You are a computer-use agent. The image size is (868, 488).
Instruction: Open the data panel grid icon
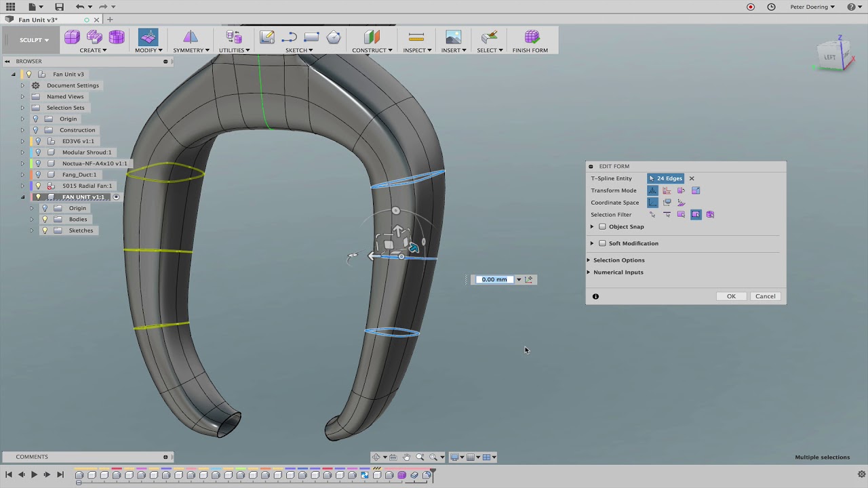click(x=10, y=7)
